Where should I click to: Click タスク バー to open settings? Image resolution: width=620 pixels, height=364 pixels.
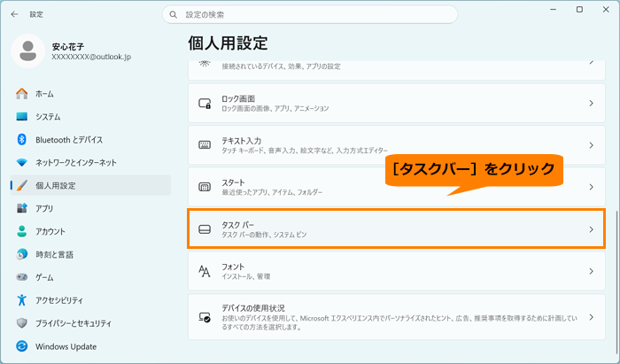[x=397, y=229]
